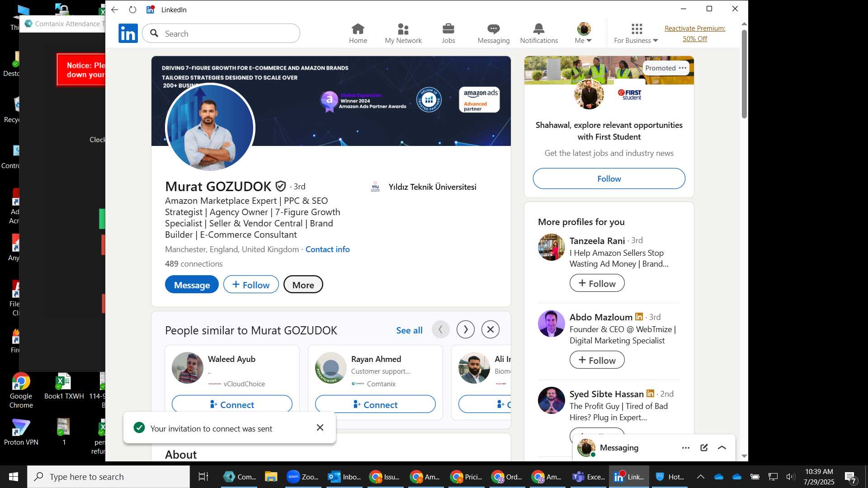This screenshot has height=488, width=868.
Task: Compose new message in Messaging overlay
Action: [x=704, y=448]
